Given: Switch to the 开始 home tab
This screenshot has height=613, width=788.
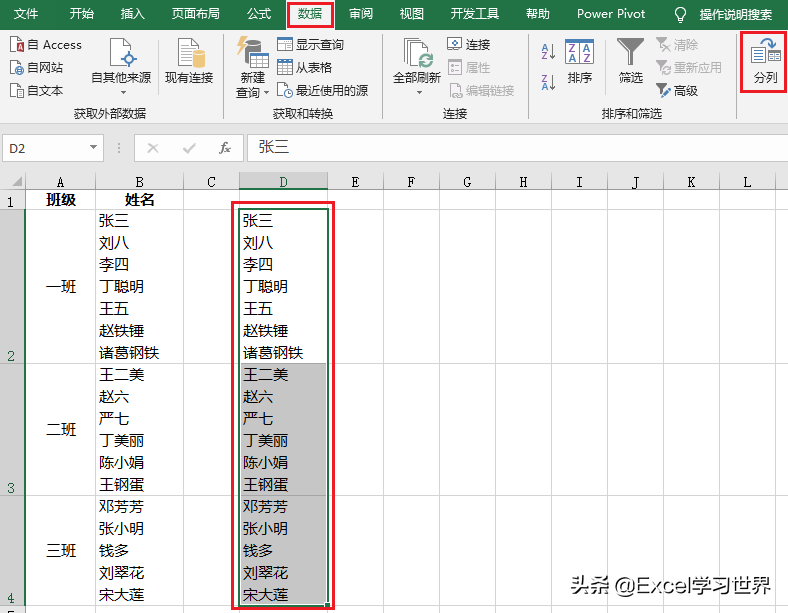Looking at the screenshot, I should (81, 14).
